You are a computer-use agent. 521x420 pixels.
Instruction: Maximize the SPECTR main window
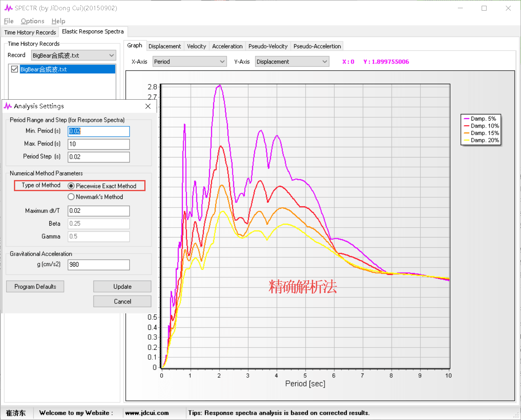click(484, 8)
